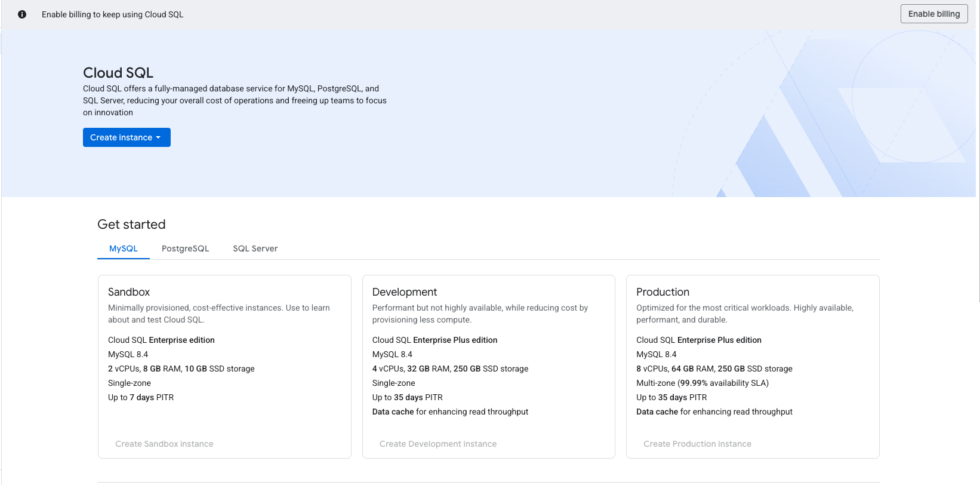Click 'Multi-zone (99.99% availability SLA)' text

[702, 383]
